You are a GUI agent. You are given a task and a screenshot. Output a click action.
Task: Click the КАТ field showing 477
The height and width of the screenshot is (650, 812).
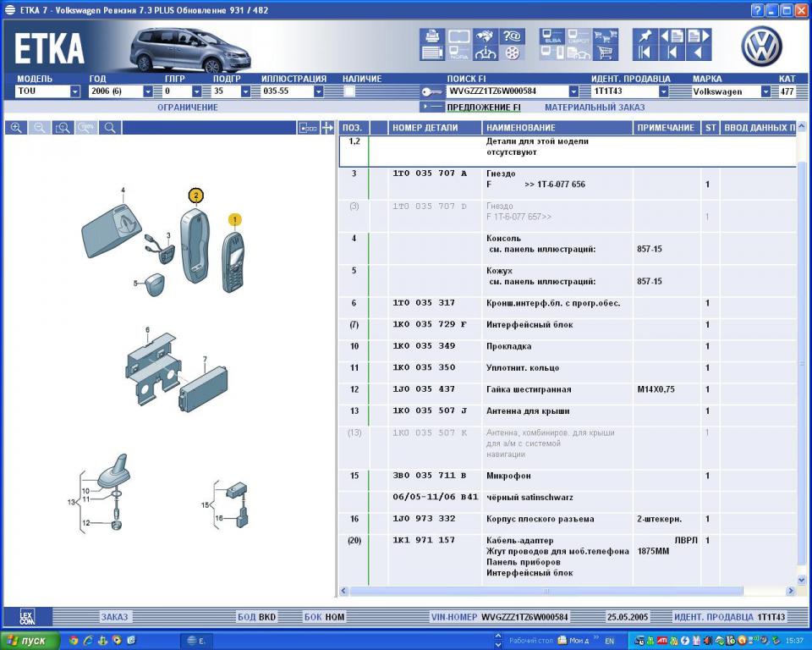point(787,91)
